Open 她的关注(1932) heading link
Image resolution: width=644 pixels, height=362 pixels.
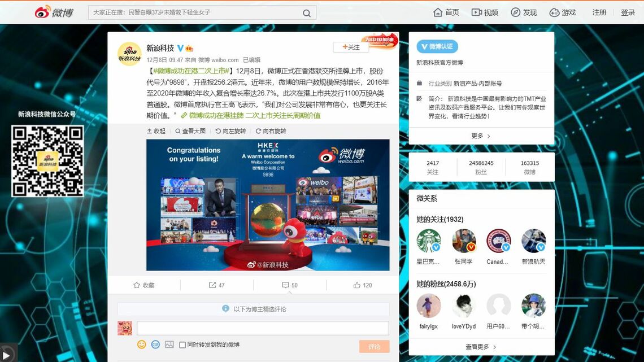tap(440, 219)
